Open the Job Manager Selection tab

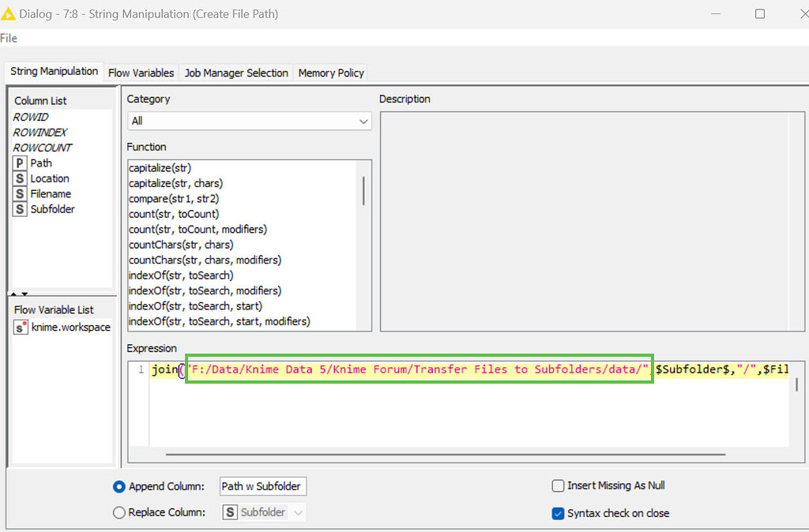235,72
